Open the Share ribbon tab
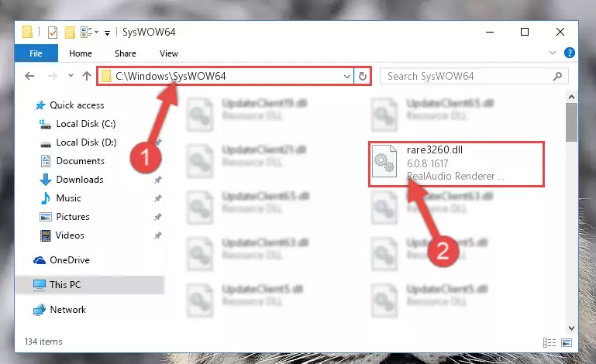 tap(126, 53)
